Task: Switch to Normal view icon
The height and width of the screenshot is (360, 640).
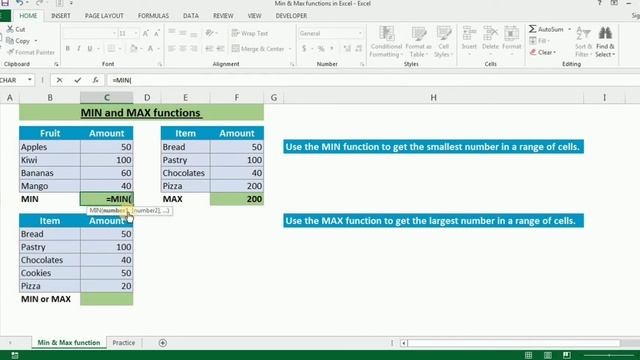Action: click(x=528, y=355)
